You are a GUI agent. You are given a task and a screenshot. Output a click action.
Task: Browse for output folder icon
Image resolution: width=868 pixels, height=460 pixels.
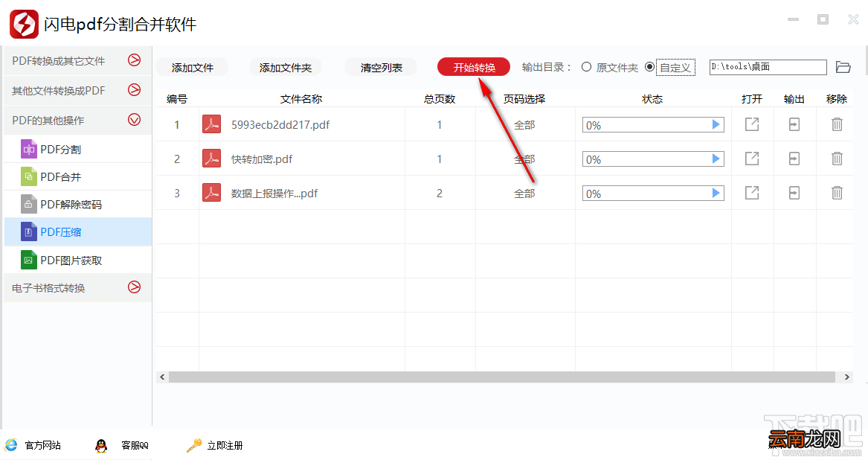pos(843,67)
